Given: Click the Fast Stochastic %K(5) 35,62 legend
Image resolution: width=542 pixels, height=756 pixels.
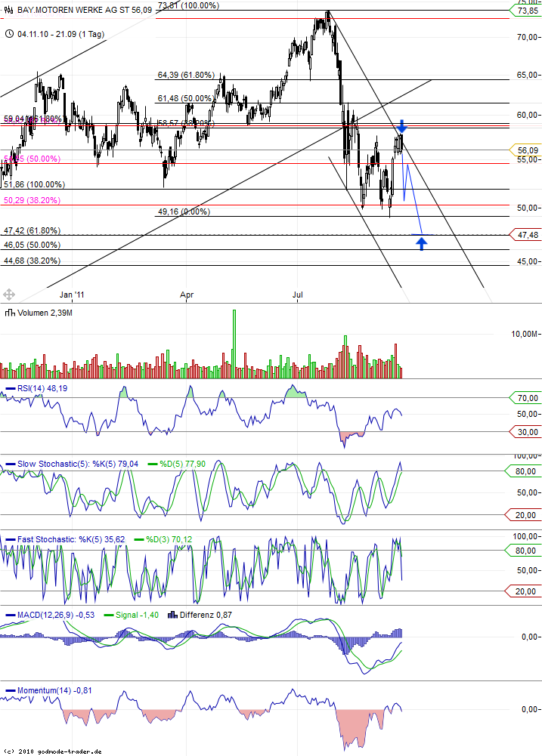Looking at the screenshot, I should coord(65,539).
